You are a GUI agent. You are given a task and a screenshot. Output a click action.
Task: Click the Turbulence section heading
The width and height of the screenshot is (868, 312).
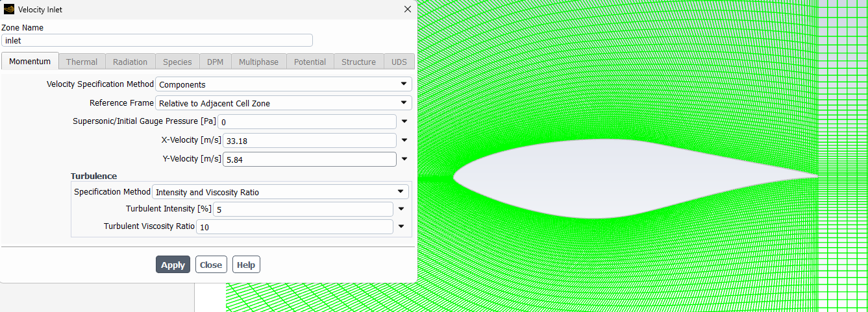[x=93, y=176]
